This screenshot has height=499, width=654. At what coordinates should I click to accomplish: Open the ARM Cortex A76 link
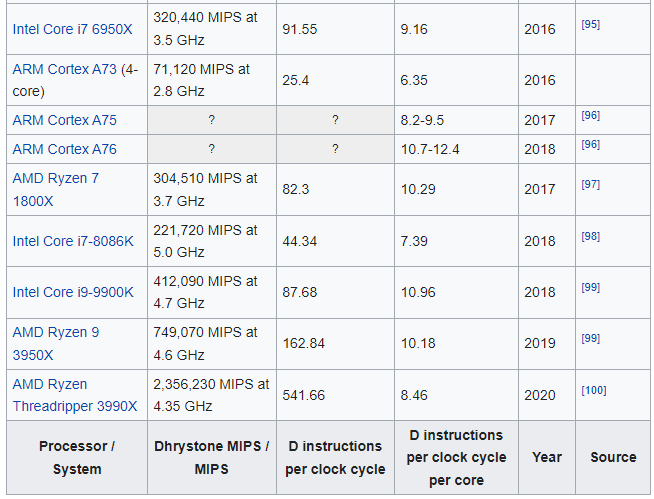click(x=65, y=149)
